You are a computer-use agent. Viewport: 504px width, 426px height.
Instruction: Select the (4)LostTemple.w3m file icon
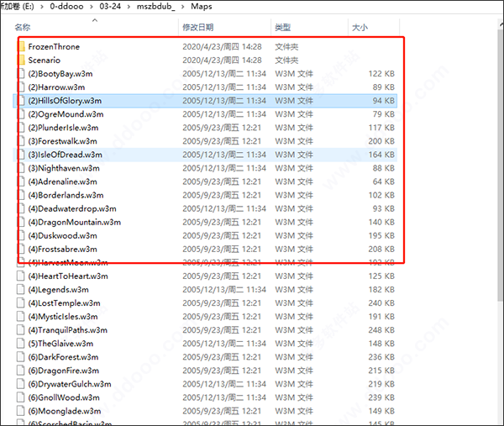tap(21, 303)
